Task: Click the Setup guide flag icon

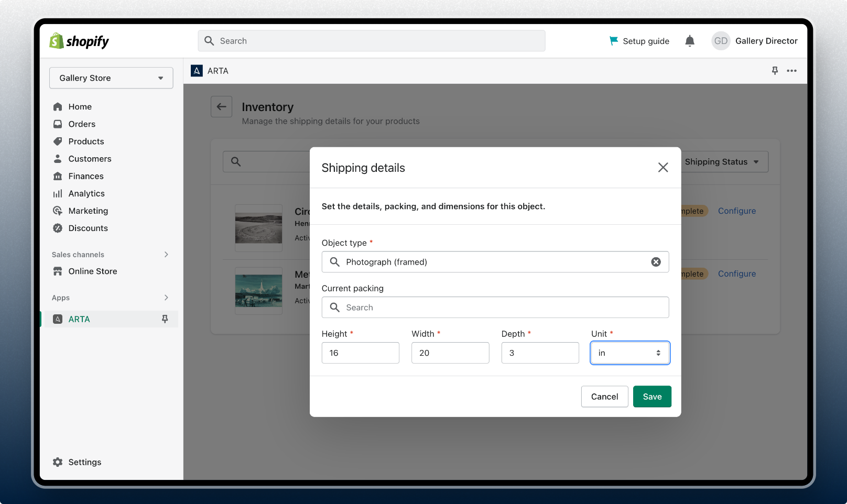Action: pyautogui.click(x=613, y=41)
